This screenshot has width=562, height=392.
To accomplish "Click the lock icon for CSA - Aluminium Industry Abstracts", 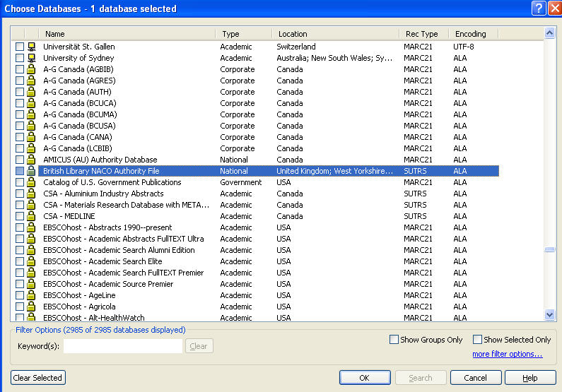I will [32, 194].
